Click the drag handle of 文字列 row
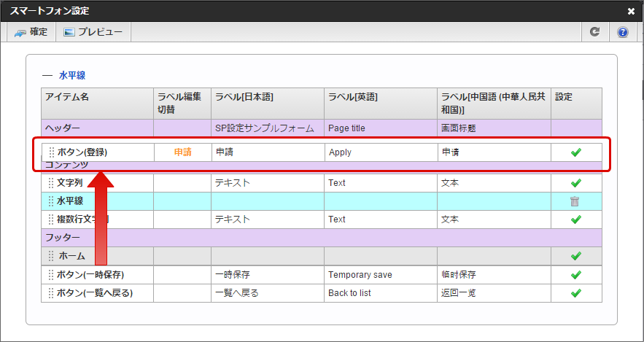This screenshot has width=644, height=342. point(51,183)
